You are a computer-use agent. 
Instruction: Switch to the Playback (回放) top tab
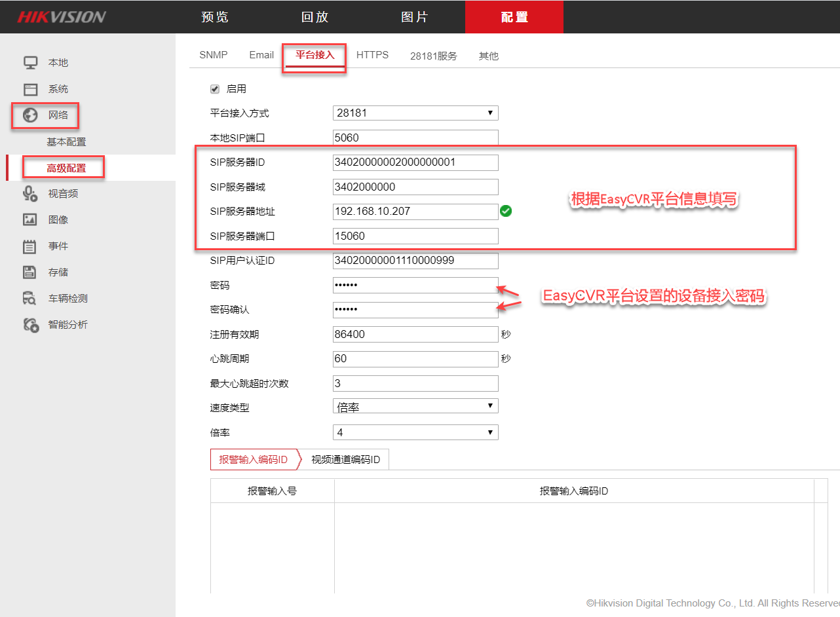click(315, 17)
